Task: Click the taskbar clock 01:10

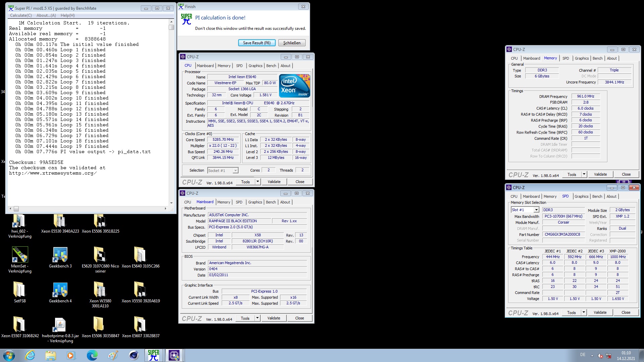Action: click(x=626, y=353)
